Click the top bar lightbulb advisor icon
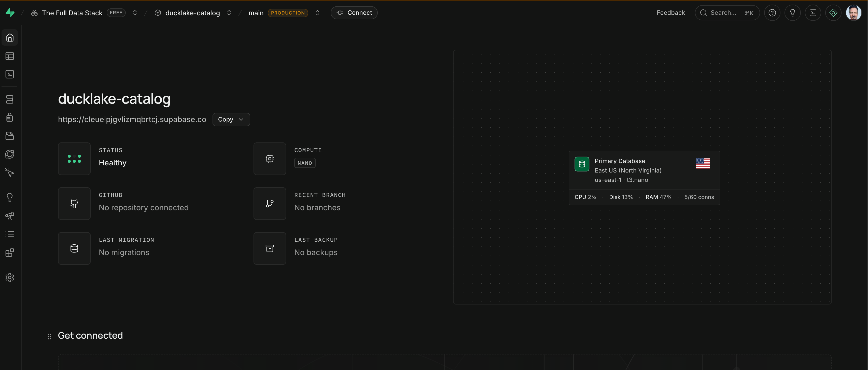The width and height of the screenshot is (868, 370). (x=792, y=13)
